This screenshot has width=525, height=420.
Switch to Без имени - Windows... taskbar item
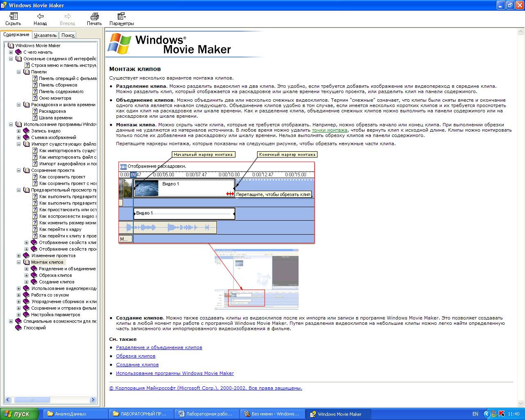[x=272, y=414]
